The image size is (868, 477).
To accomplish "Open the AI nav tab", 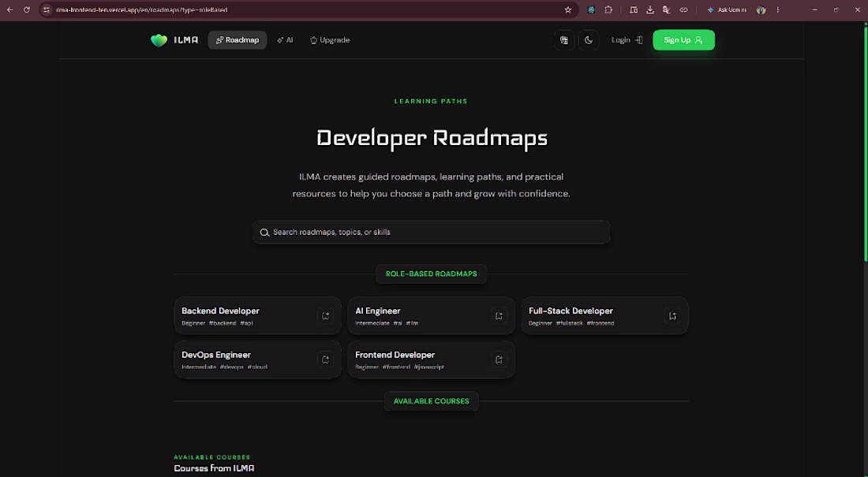I will 285,40.
